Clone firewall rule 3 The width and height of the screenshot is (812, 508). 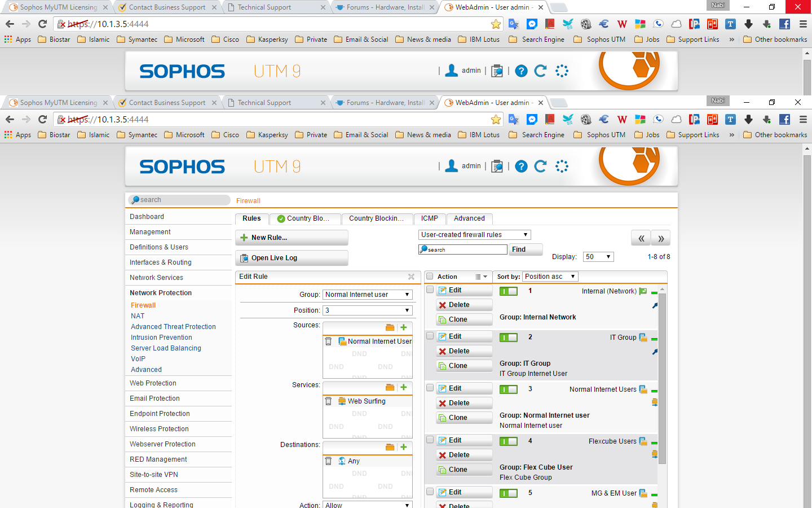[x=464, y=418]
